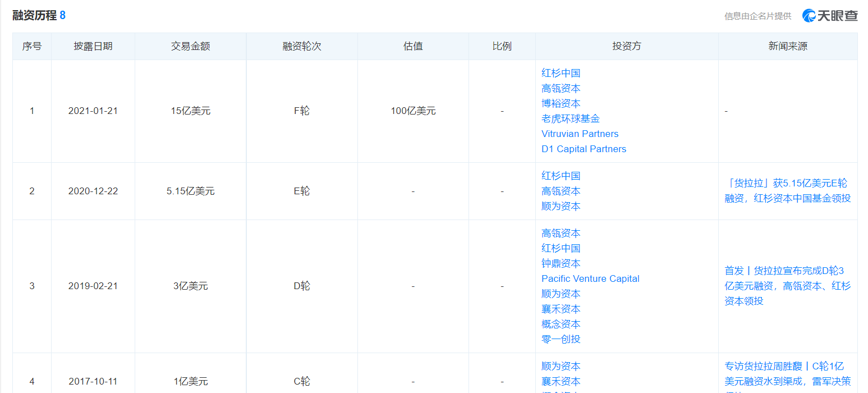Viewport: 868px width, 393px height.
Task: Click the 披露日期 column header
Action: [x=93, y=46]
